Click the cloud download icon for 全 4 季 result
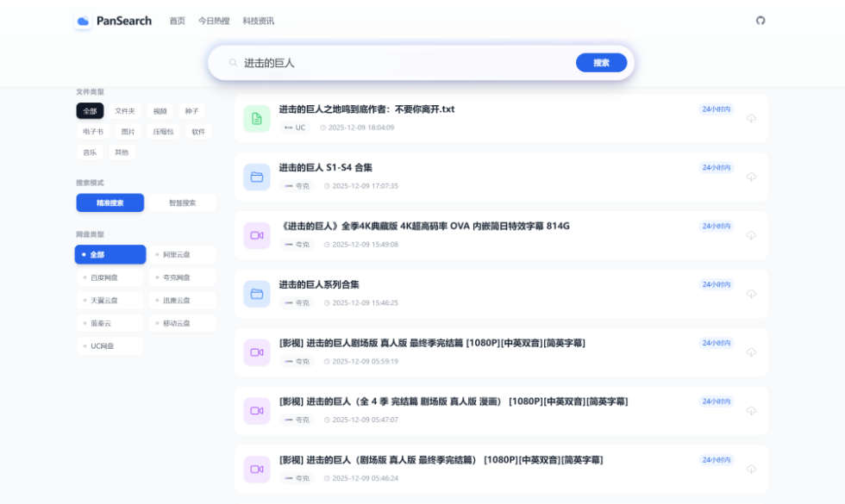 click(x=751, y=411)
